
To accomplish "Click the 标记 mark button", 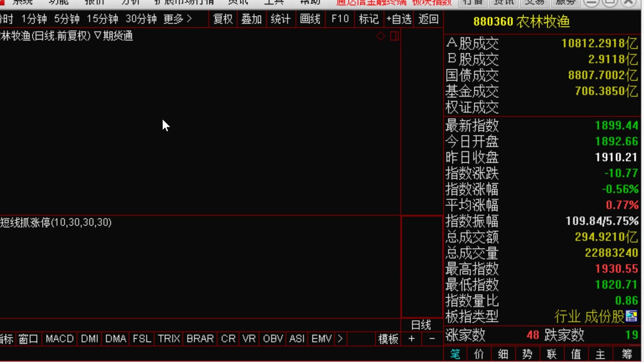I will point(369,19).
